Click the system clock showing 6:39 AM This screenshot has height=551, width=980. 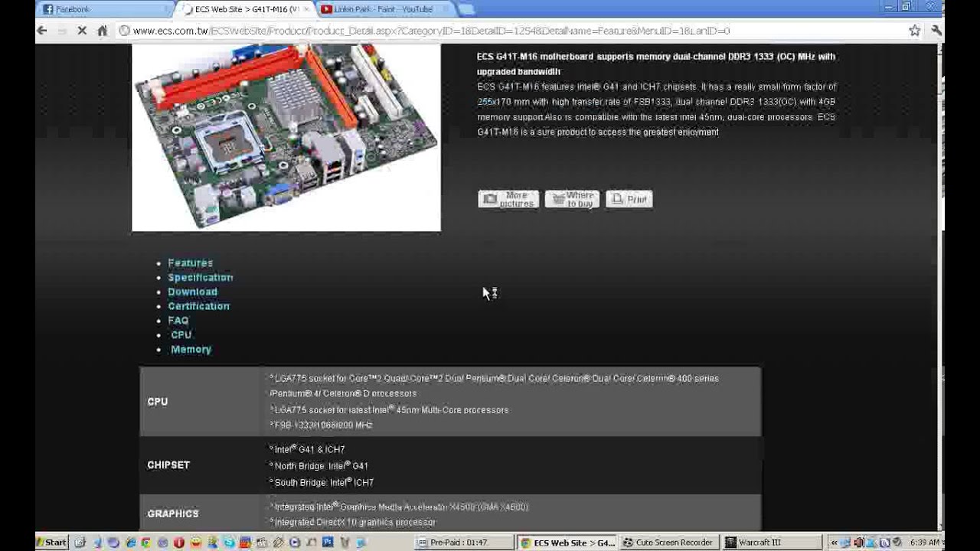tap(925, 543)
